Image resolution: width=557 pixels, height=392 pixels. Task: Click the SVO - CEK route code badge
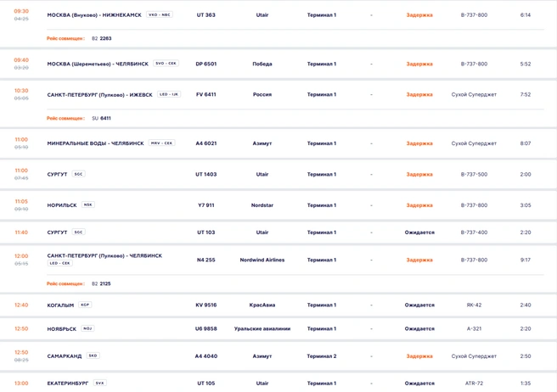166,63
